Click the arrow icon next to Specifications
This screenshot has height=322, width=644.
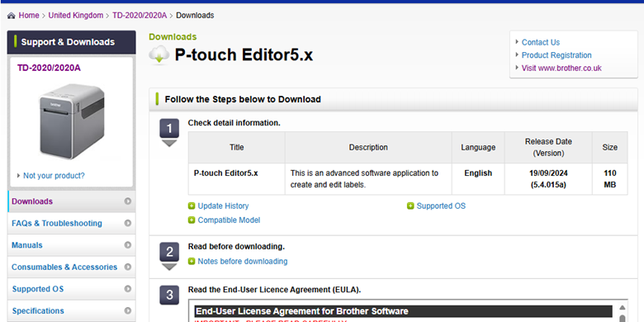coord(128,311)
